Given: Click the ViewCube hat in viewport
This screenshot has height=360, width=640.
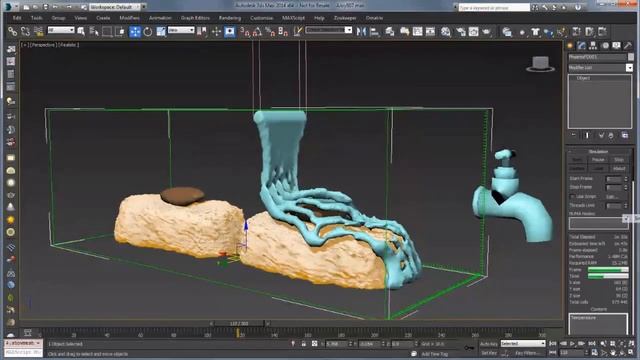Looking at the screenshot, I should 540,64.
